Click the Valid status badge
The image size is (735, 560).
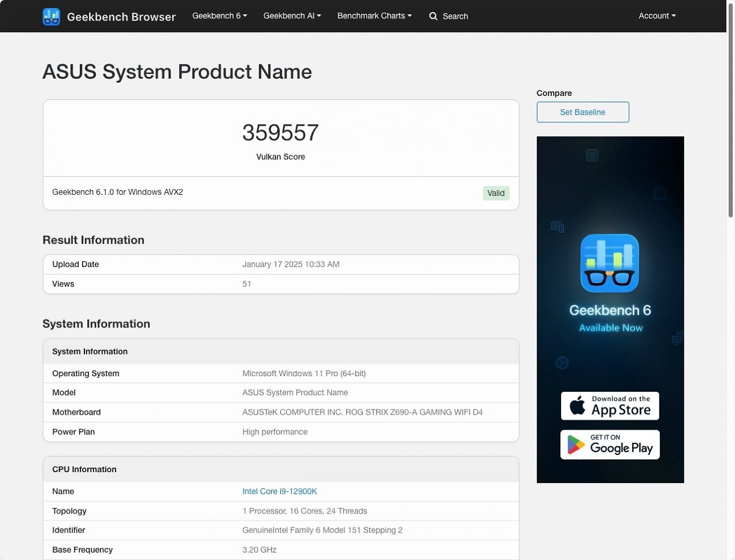point(496,193)
